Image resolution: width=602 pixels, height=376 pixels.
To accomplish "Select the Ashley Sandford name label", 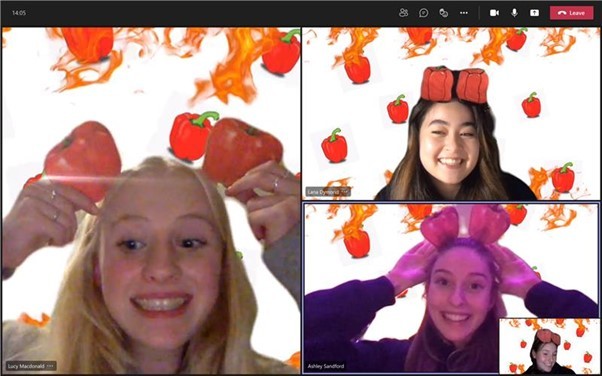I will [326, 366].
